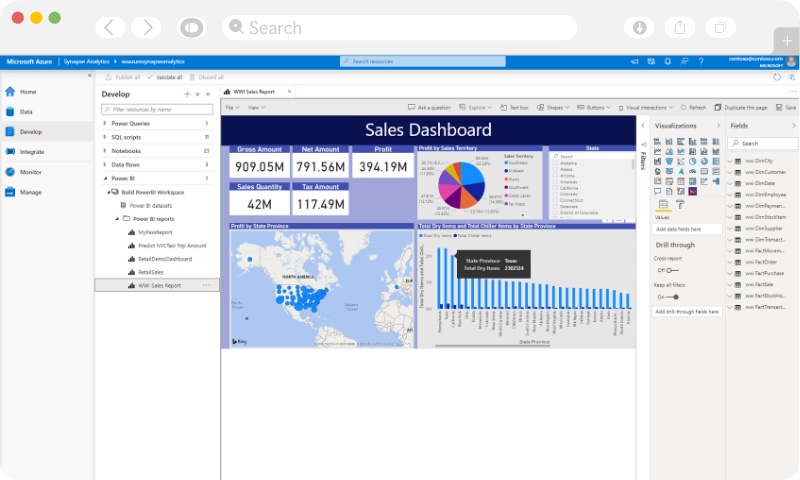Check the California state checkbox
Image resolution: width=800 pixels, height=480 pixels.
tap(555, 188)
